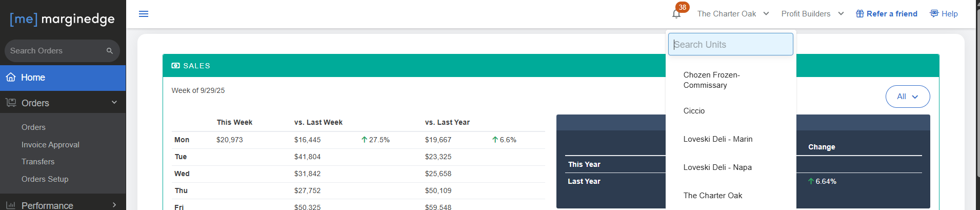
Task: Click the gift icon beside Refer a friend
Action: click(x=860, y=14)
